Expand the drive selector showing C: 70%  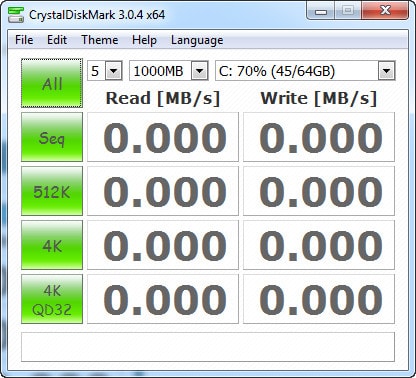(x=386, y=71)
